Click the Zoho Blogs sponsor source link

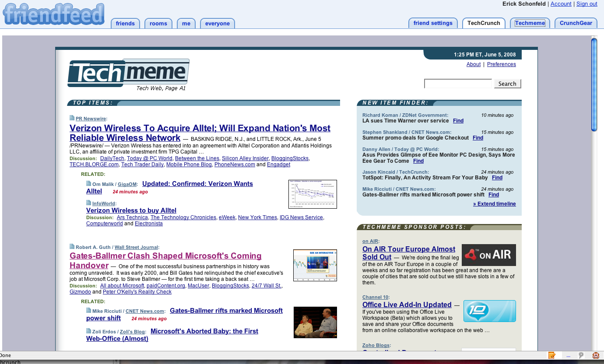pyautogui.click(x=376, y=346)
